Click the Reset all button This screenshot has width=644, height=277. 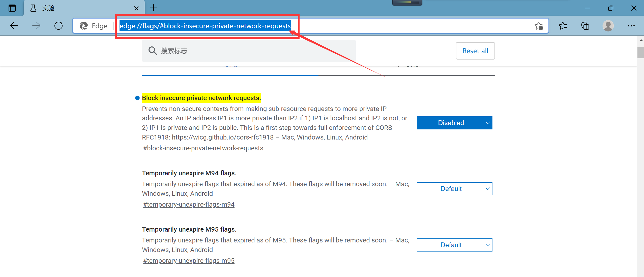(475, 51)
